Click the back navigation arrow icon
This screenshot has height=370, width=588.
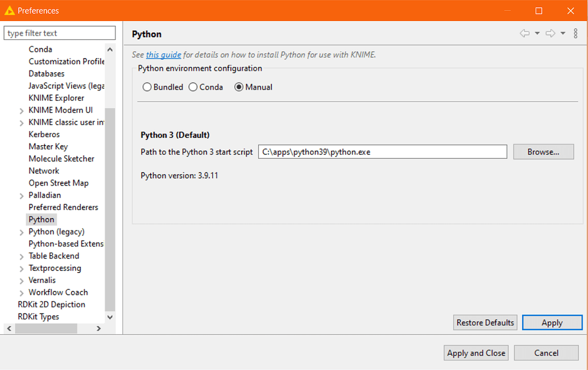(x=525, y=34)
